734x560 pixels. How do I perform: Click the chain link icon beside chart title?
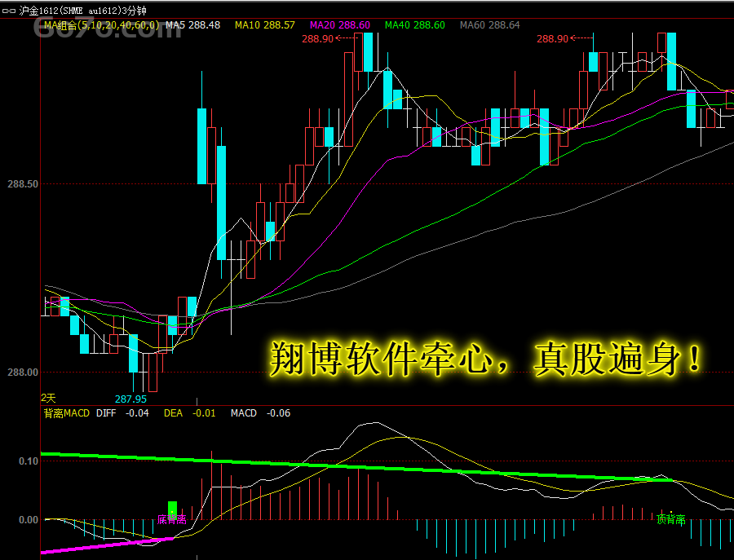point(9,11)
